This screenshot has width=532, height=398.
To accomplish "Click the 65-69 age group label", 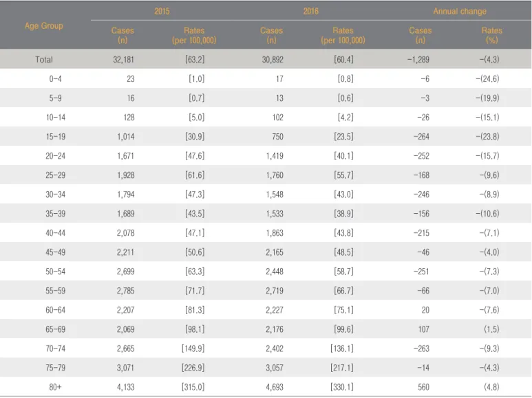I will (x=55, y=329).
